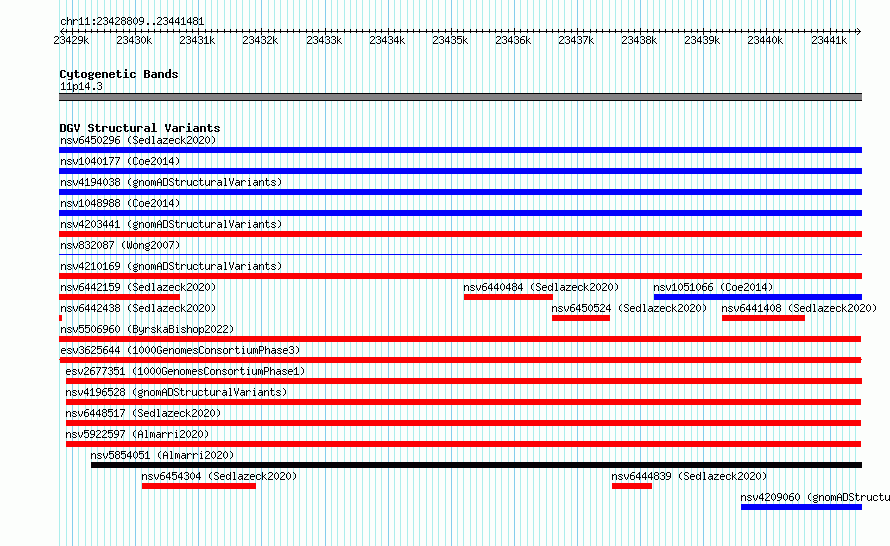Select the nsv832087 (Wong2007) label
The width and height of the screenshot is (890, 546).
coord(120,245)
